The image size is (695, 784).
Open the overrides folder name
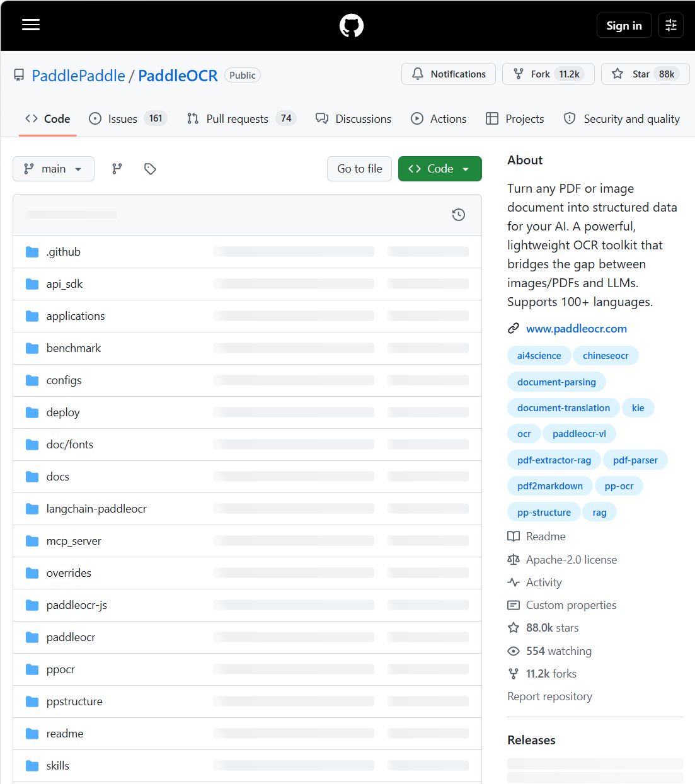pyautogui.click(x=69, y=573)
